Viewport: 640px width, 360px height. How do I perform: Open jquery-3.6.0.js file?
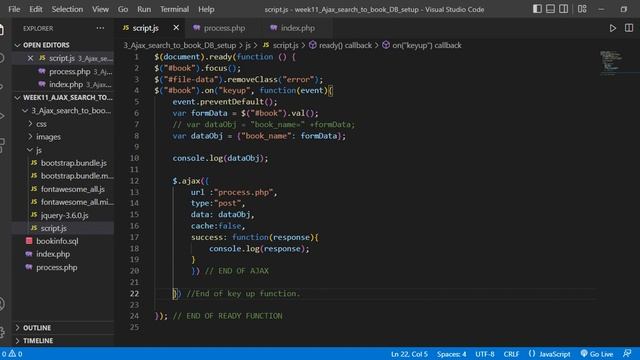63,215
